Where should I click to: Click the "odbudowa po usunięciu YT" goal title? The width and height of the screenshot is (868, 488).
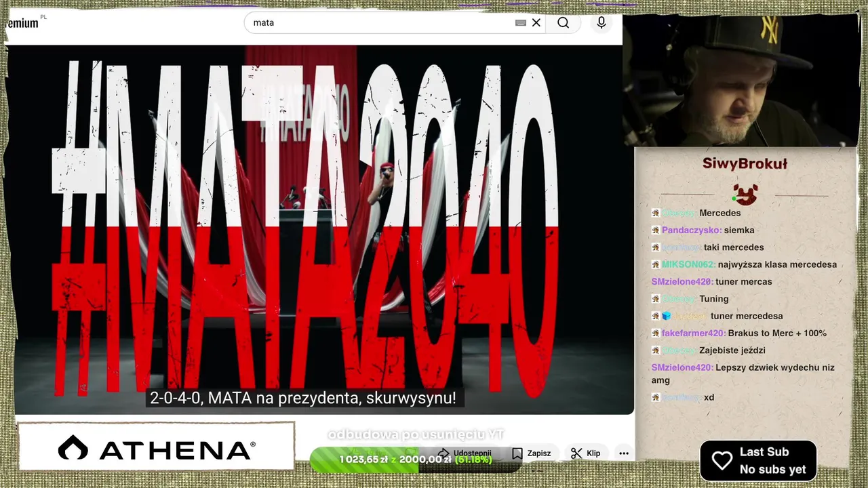pyautogui.click(x=416, y=434)
